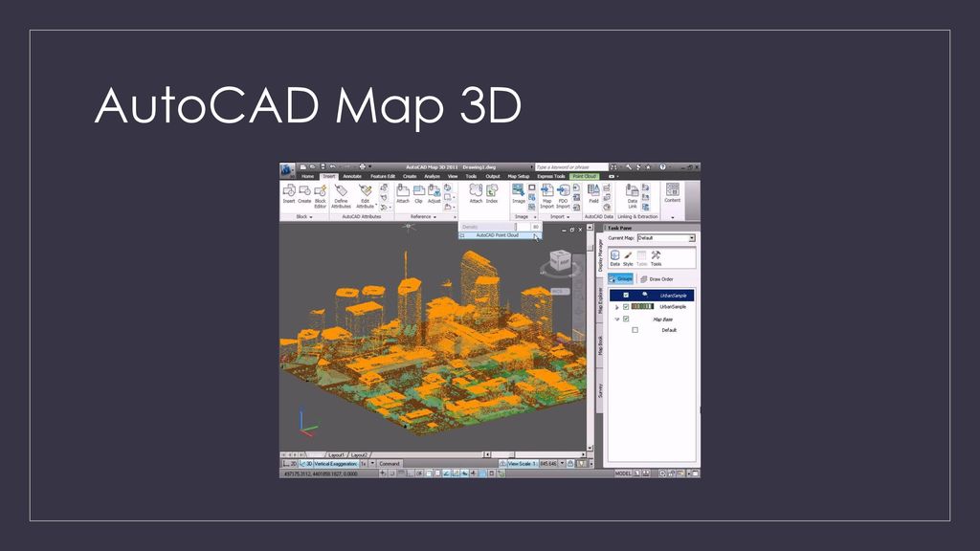Click the UrbanSample color theme swatch
Viewport: 980px width, 551px height.
click(x=642, y=307)
